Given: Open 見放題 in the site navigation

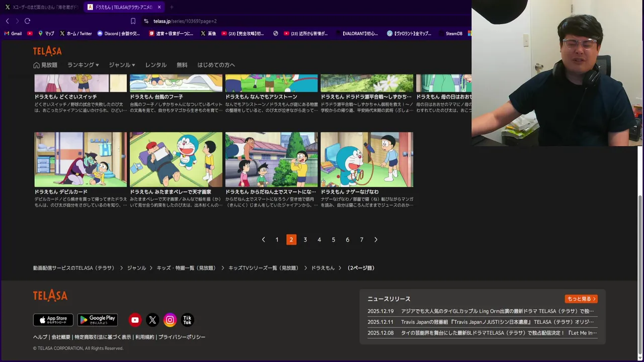Looking at the screenshot, I should pyautogui.click(x=45, y=65).
